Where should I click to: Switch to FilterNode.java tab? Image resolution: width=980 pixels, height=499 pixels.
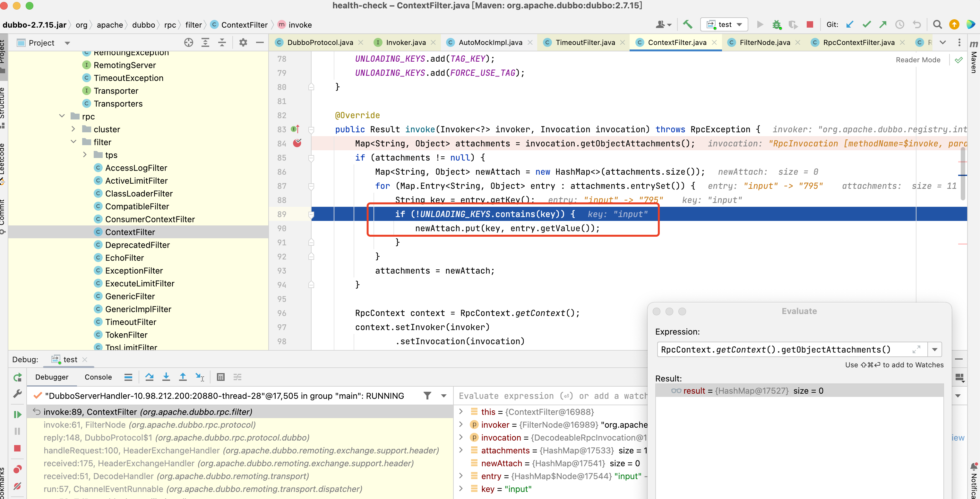pyautogui.click(x=765, y=42)
